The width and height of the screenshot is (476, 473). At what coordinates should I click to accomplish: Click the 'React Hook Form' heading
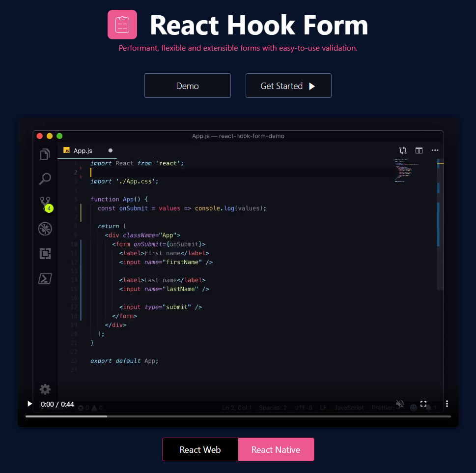[x=259, y=25]
